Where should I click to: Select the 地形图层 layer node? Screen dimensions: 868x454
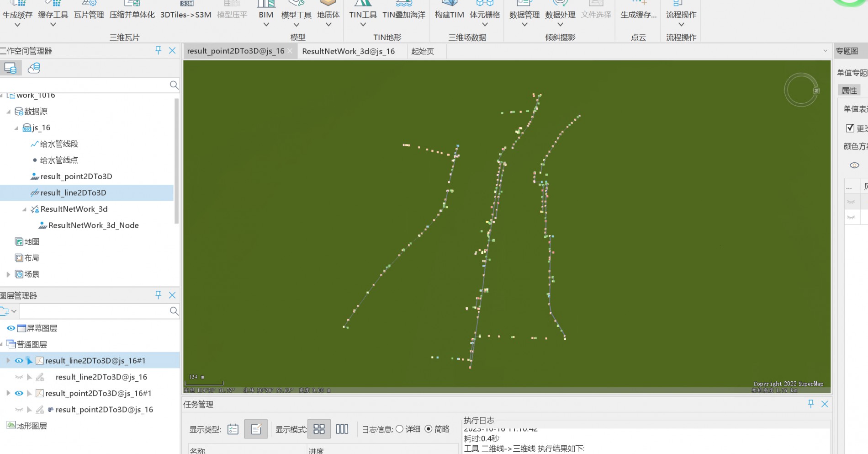coord(32,426)
